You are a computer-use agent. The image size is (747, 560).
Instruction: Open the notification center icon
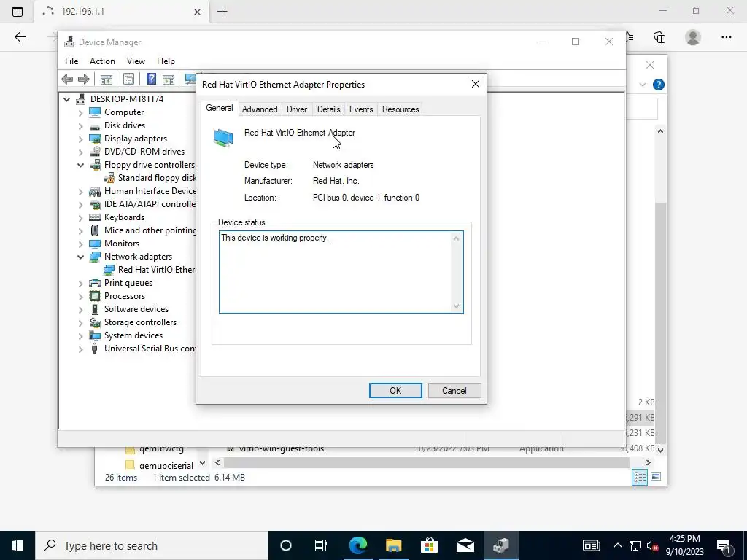[724, 545]
